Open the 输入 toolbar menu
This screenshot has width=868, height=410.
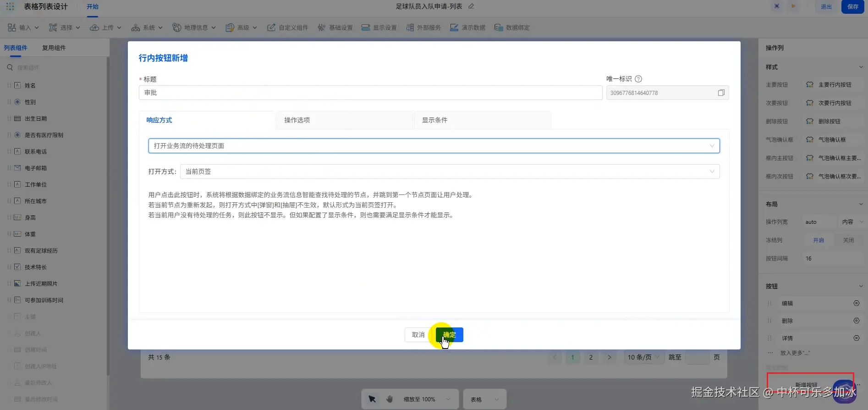coord(23,28)
